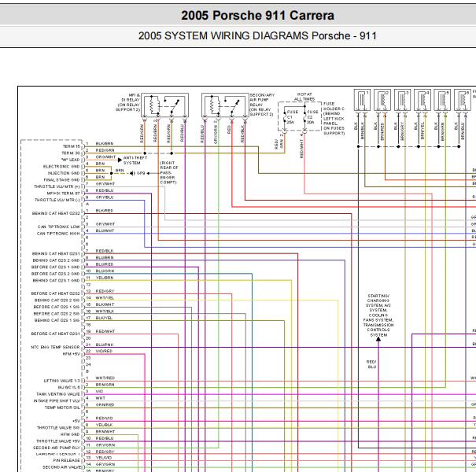
Task: Click the 'VIO/RED' wire color label
Action: 104,351
